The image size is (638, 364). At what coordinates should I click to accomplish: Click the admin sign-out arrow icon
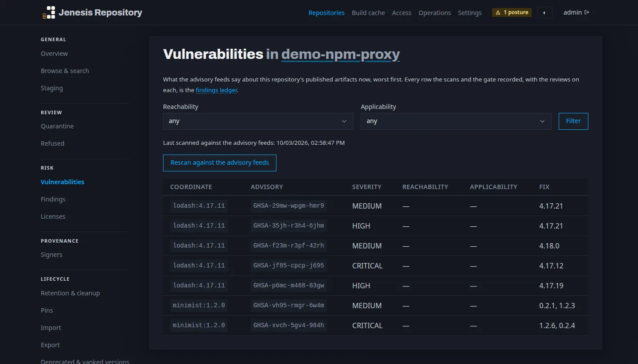pyautogui.click(x=587, y=12)
